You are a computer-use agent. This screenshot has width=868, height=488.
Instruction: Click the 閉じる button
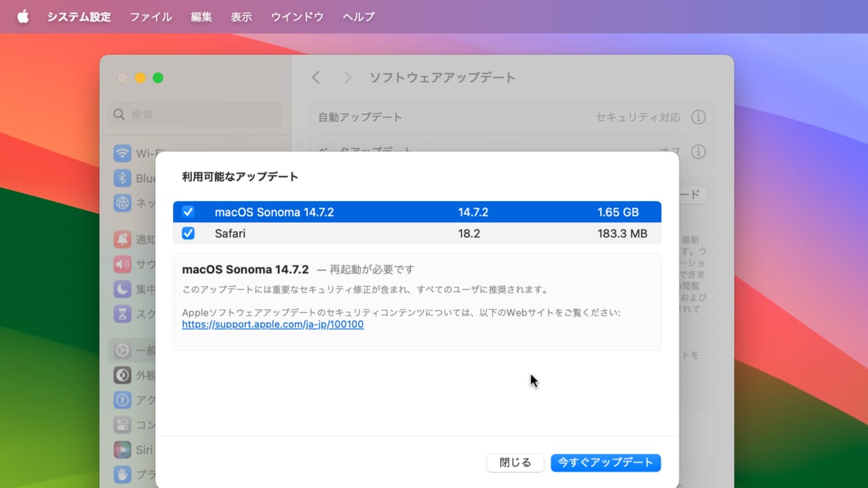click(515, 463)
